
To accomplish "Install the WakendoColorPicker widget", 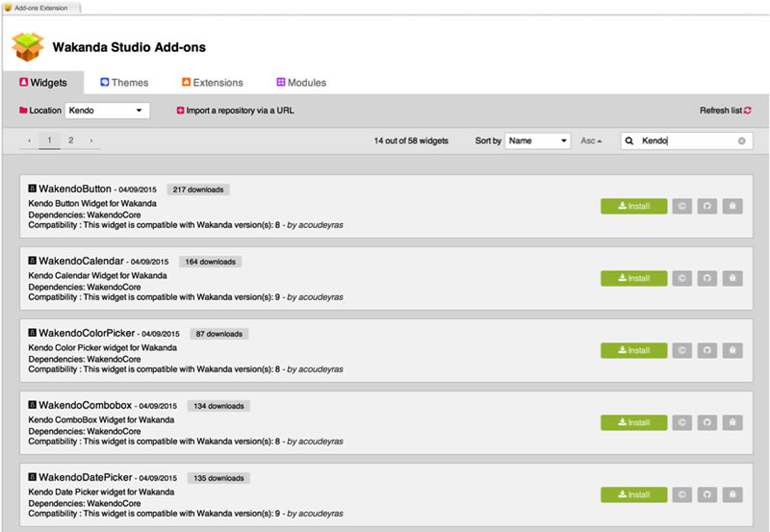I will pos(633,350).
